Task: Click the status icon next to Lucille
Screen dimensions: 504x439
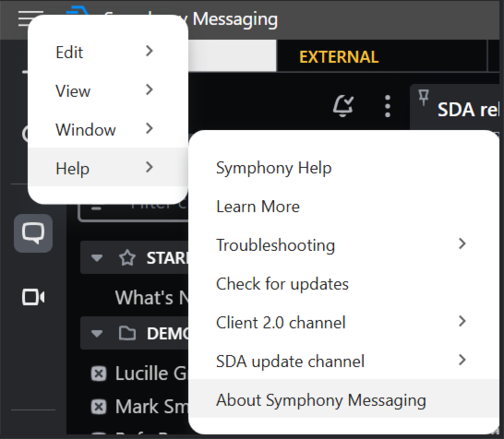Action: pos(99,374)
